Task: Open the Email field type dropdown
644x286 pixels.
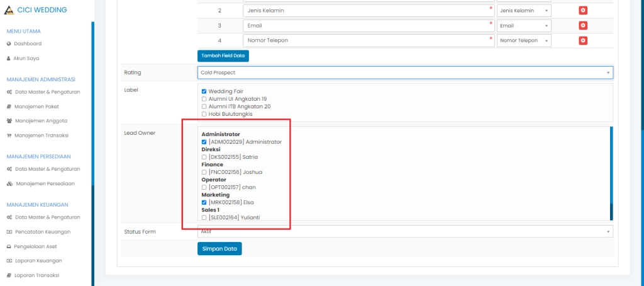Action: click(x=523, y=26)
